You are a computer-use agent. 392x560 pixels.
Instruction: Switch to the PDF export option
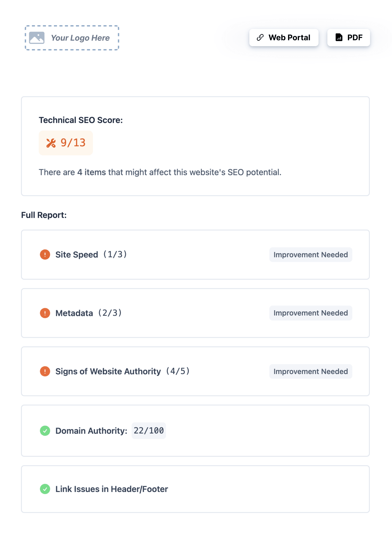pyautogui.click(x=348, y=37)
